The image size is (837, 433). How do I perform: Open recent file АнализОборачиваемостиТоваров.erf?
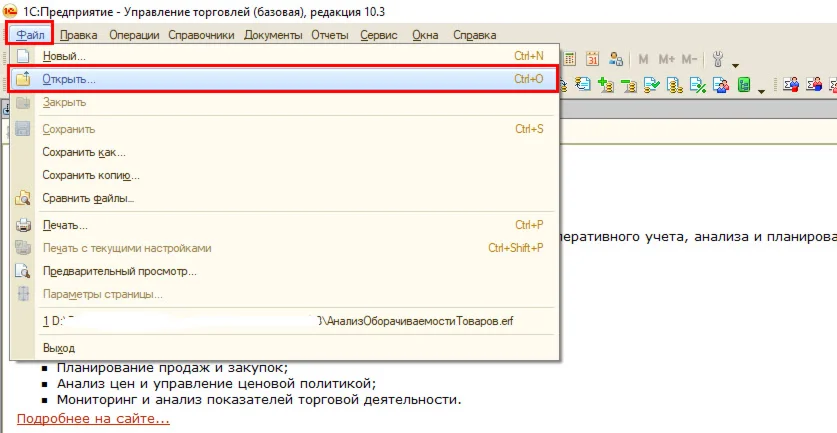[285, 321]
